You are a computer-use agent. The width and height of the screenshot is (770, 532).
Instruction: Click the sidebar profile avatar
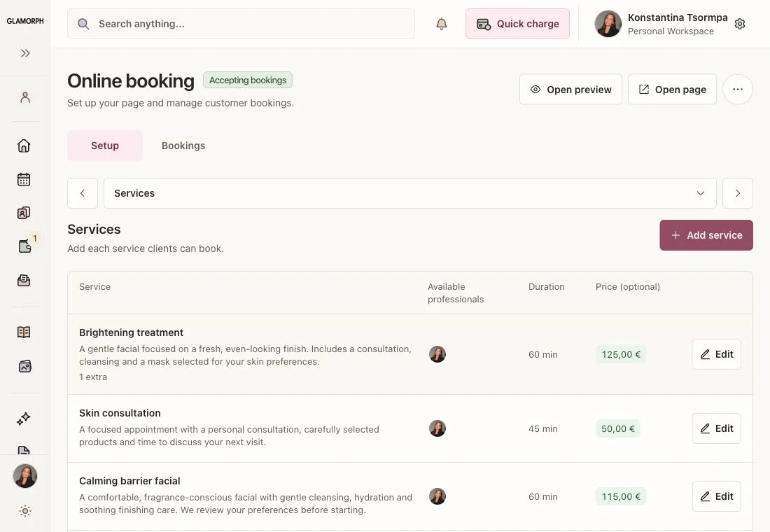(25, 476)
